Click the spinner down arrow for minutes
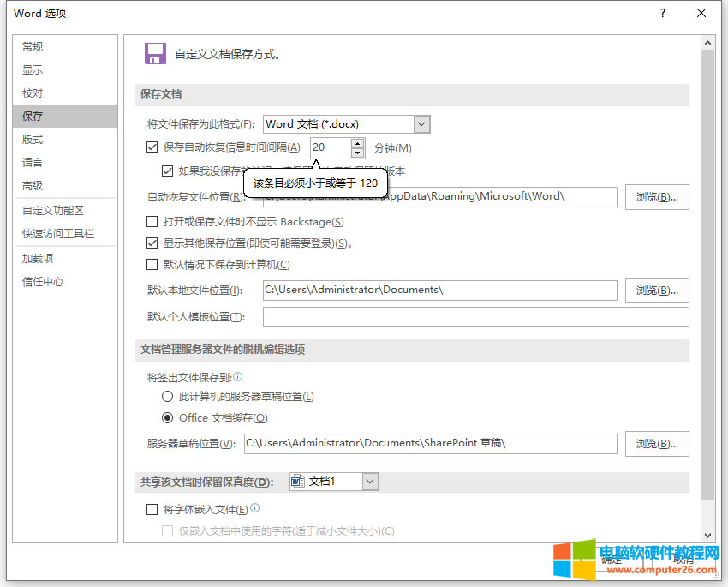728x587 pixels. pyautogui.click(x=358, y=153)
